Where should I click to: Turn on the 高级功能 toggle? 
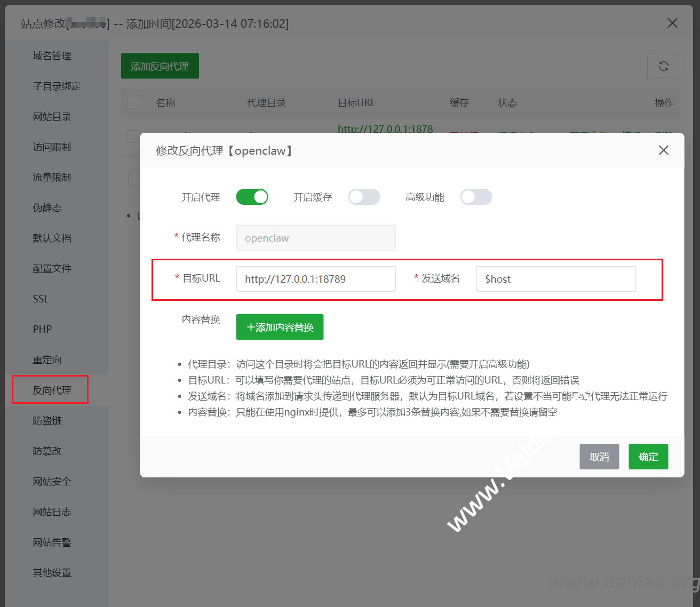476,197
